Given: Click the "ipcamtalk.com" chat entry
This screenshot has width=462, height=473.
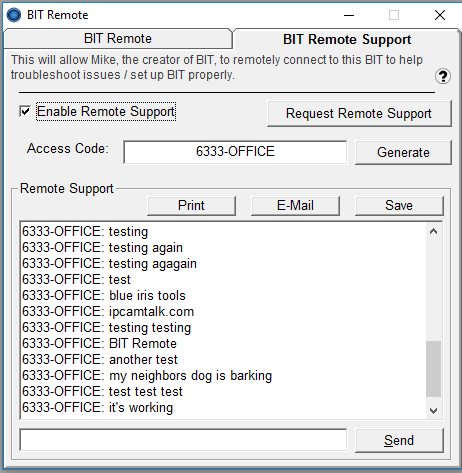Looking at the screenshot, I should [x=108, y=311].
